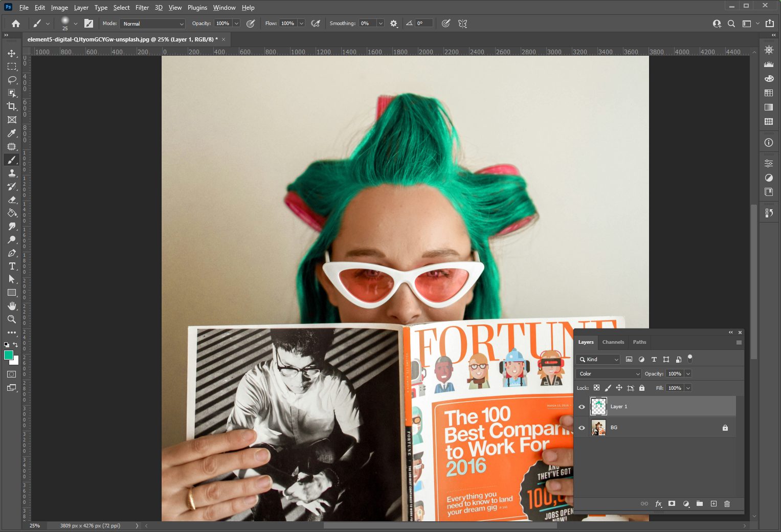
Task: Delete layer trash icon
Action: point(727,504)
